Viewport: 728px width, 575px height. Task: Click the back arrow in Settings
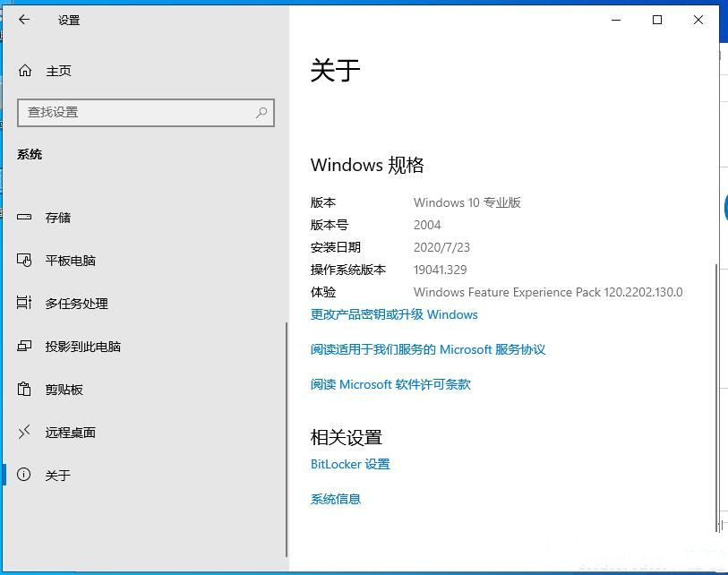pos(24,20)
